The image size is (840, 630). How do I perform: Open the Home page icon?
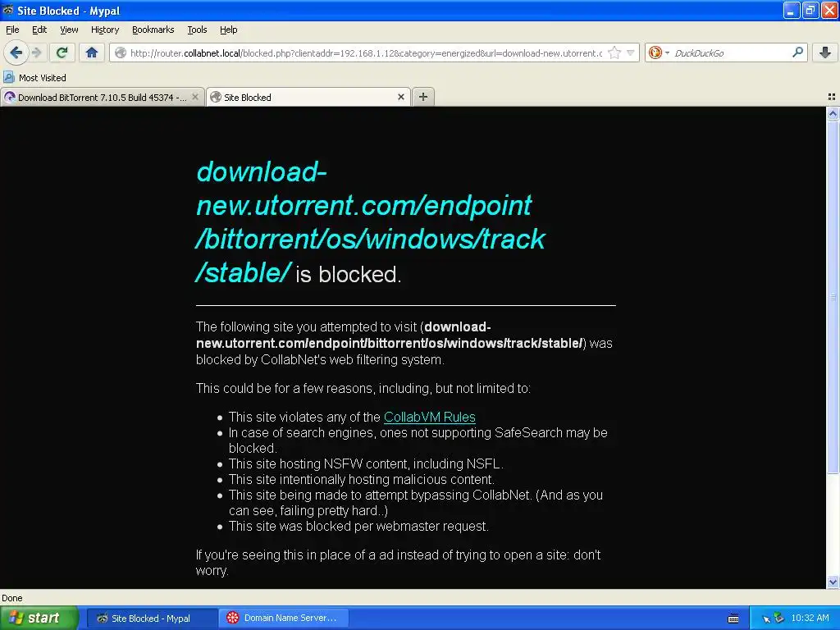[x=92, y=52]
